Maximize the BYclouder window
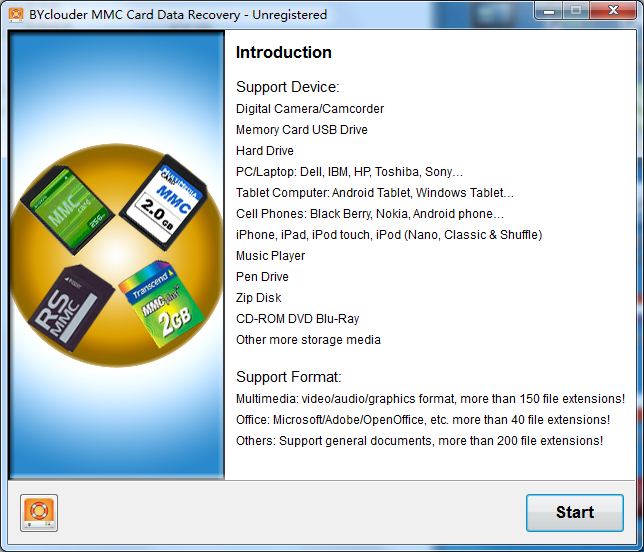644x552 pixels. pos(576,11)
